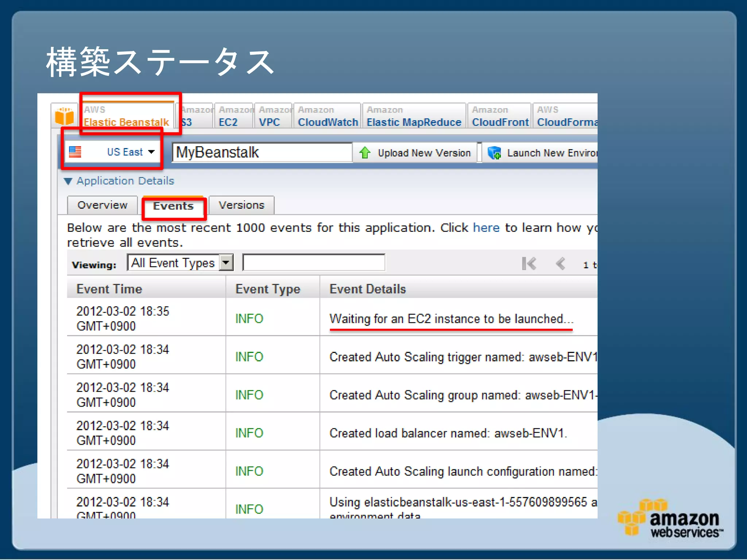This screenshot has height=560, width=747.
Task: Open the Amazon EC2 service tab
Action: coord(234,116)
